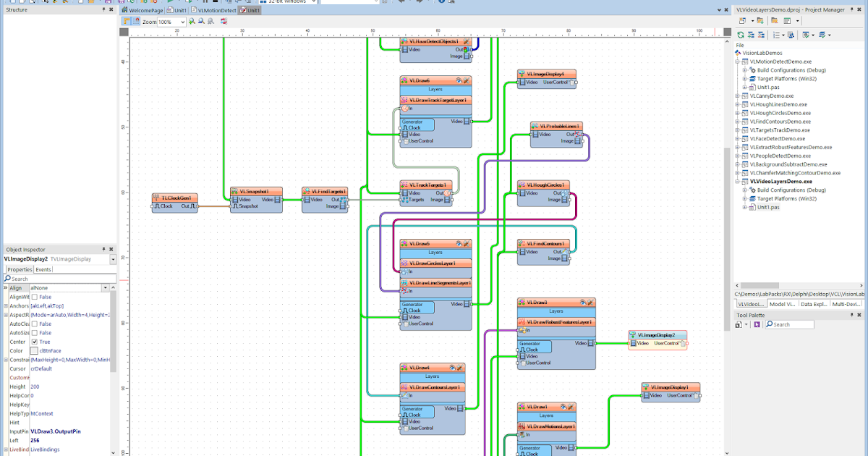The height and width of the screenshot is (456, 868).
Task: Click the Refresh icon in Project Manager toolbar
Action: 740,35
